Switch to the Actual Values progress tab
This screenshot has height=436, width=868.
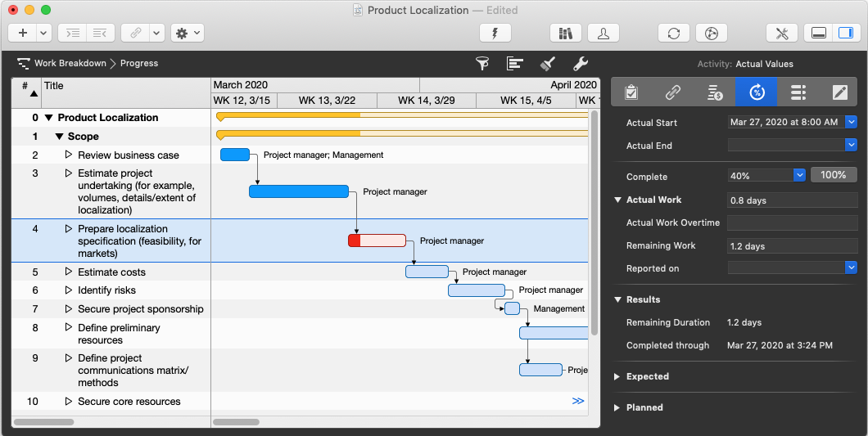756,92
